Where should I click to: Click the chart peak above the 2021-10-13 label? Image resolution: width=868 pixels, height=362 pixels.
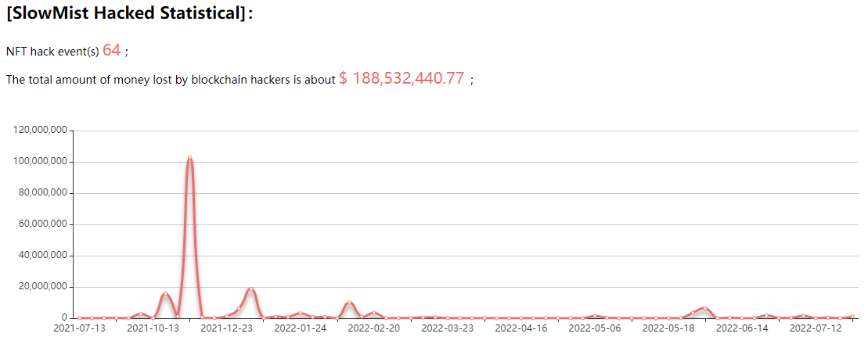coord(165,294)
